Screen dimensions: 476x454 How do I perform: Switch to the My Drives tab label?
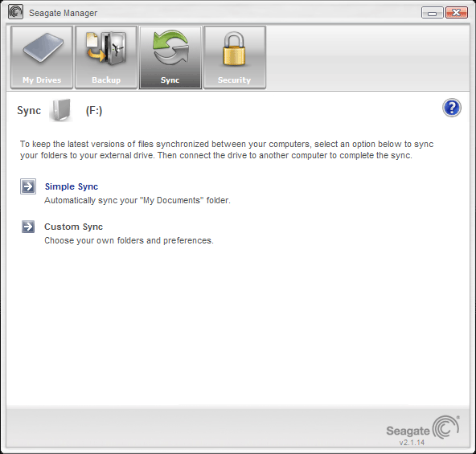pyautogui.click(x=42, y=80)
